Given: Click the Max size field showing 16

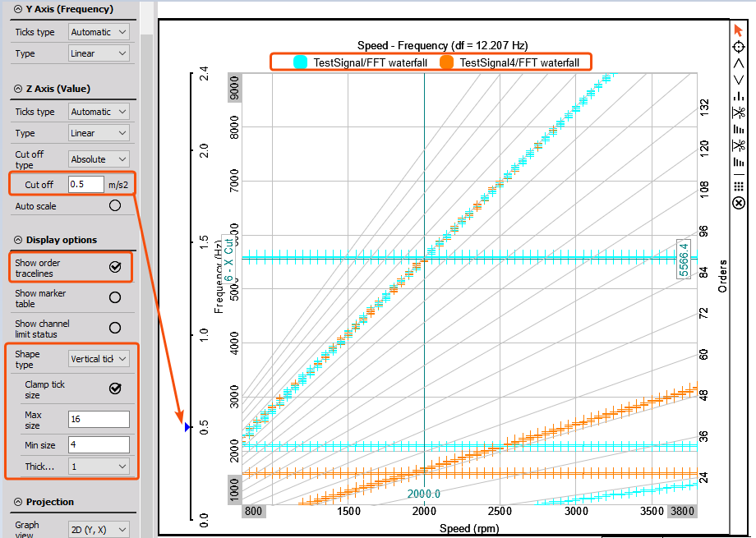Looking at the screenshot, I should (x=99, y=419).
